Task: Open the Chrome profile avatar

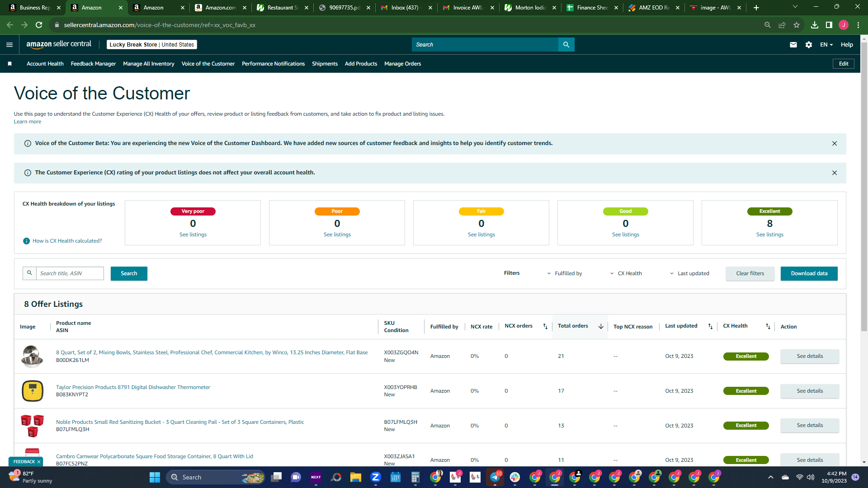Action: [844, 25]
